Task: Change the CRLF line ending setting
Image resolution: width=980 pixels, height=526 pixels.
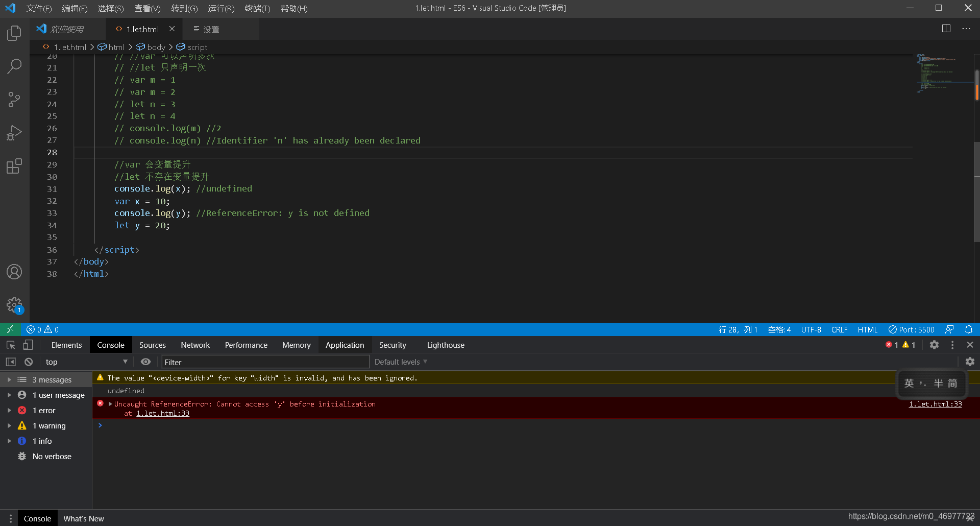Action: [839, 329]
